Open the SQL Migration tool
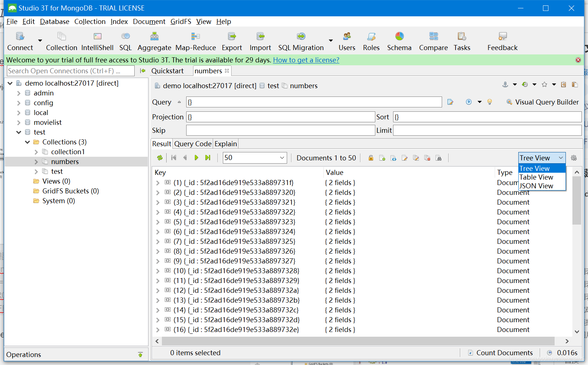Image resolution: width=588 pixels, height=365 pixels. pyautogui.click(x=301, y=41)
